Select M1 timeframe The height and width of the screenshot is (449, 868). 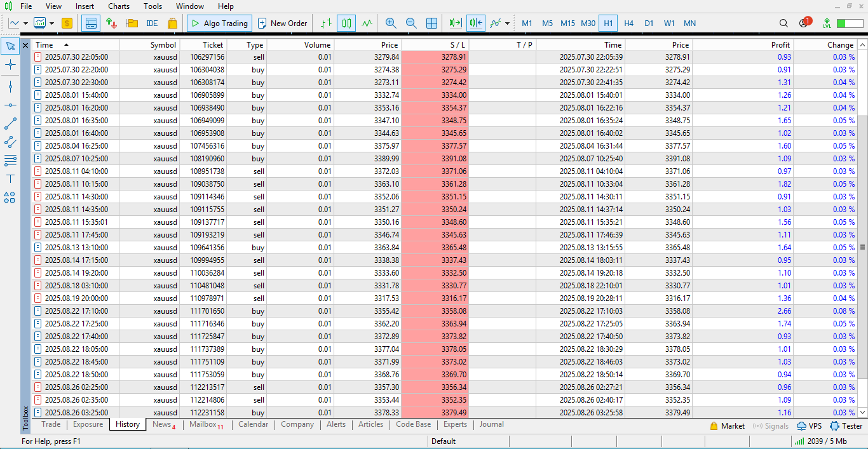click(527, 23)
